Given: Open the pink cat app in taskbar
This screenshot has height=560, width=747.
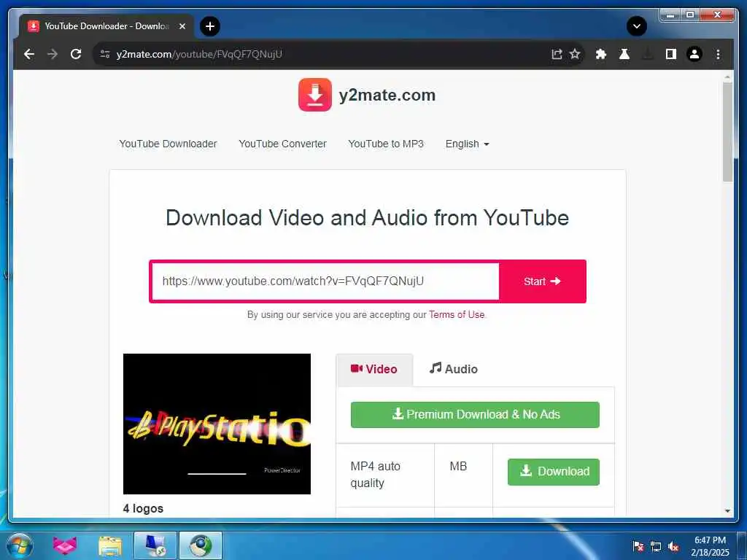Looking at the screenshot, I should point(64,545).
